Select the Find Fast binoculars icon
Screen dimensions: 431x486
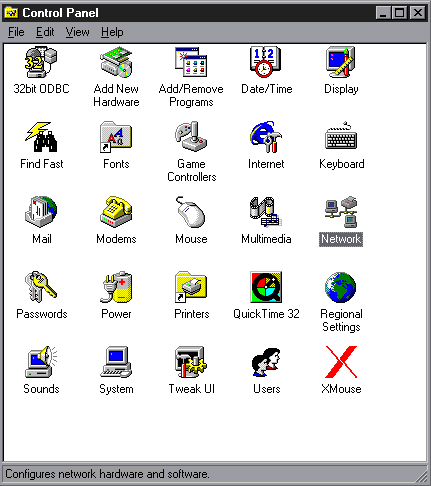(x=41, y=137)
